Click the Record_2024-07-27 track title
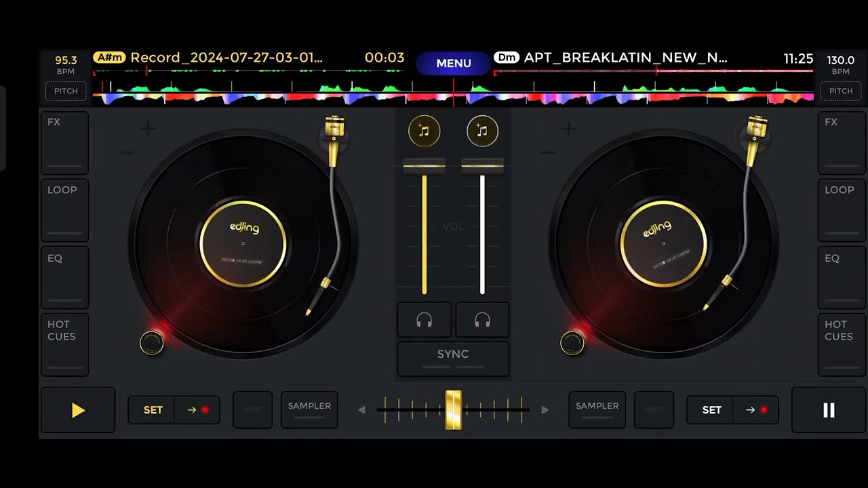 226,58
